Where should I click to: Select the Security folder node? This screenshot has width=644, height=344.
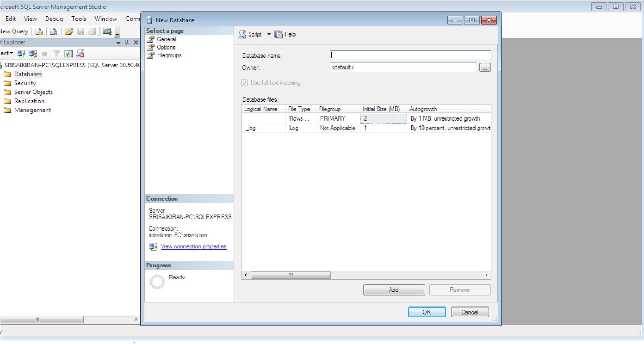tap(25, 83)
